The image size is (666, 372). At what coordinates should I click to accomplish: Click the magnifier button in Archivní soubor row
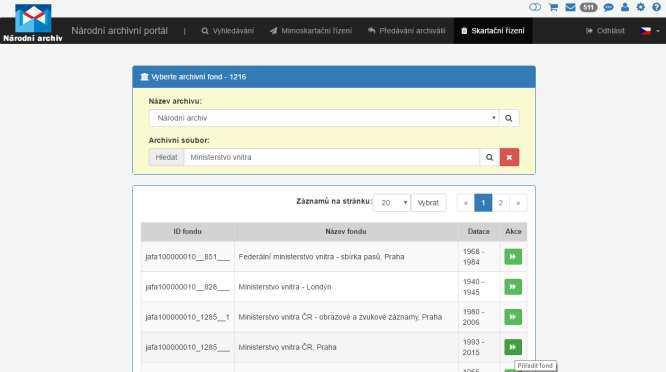[489, 157]
